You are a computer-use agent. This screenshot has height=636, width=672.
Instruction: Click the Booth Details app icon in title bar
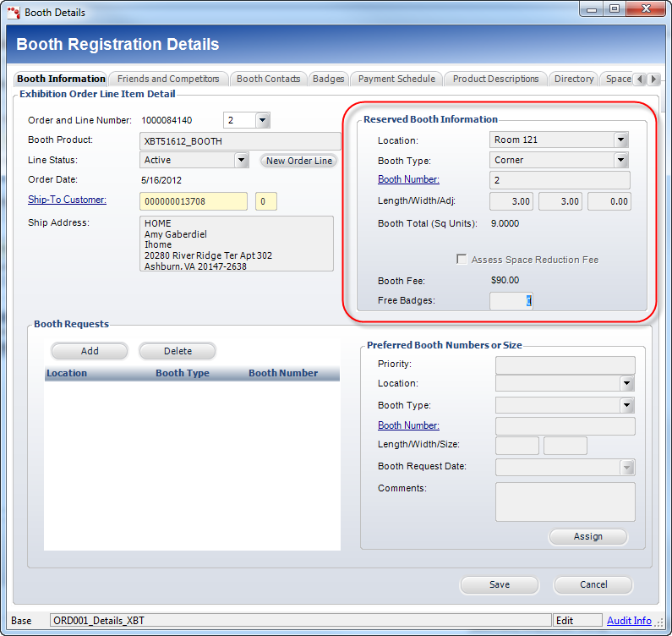click(13, 12)
